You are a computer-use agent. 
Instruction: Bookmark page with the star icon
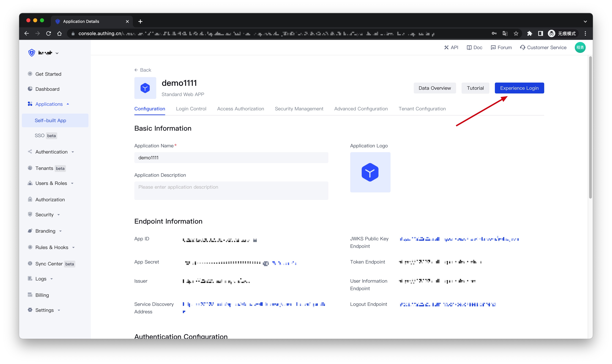pos(516,34)
